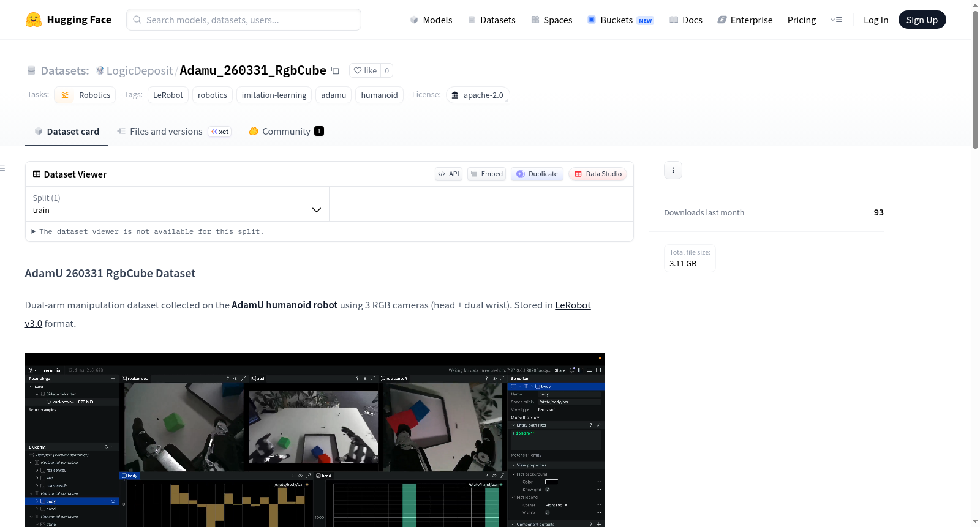The width and height of the screenshot is (980, 527).
Task: Select the Robotics task tag
Action: (x=85, y=95)
